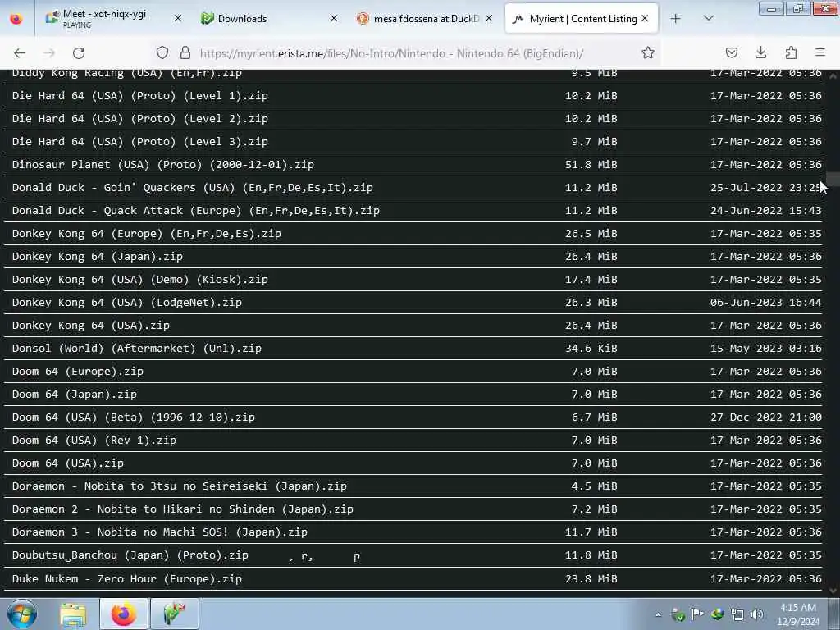Download Die Hard 64 (Proto) (Level 3).zip
Screen dimensions: 840x630
[139, 142]
